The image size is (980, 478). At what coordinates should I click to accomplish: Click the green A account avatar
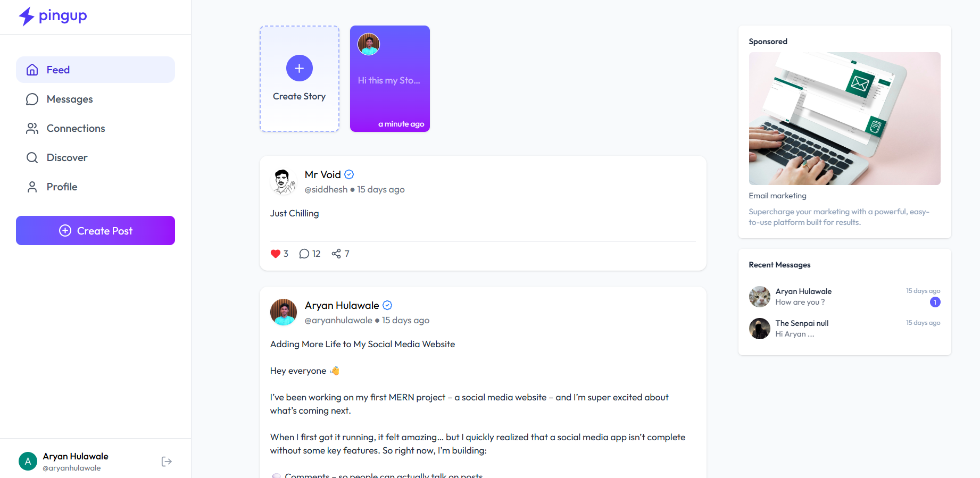[x=28, y=462]
